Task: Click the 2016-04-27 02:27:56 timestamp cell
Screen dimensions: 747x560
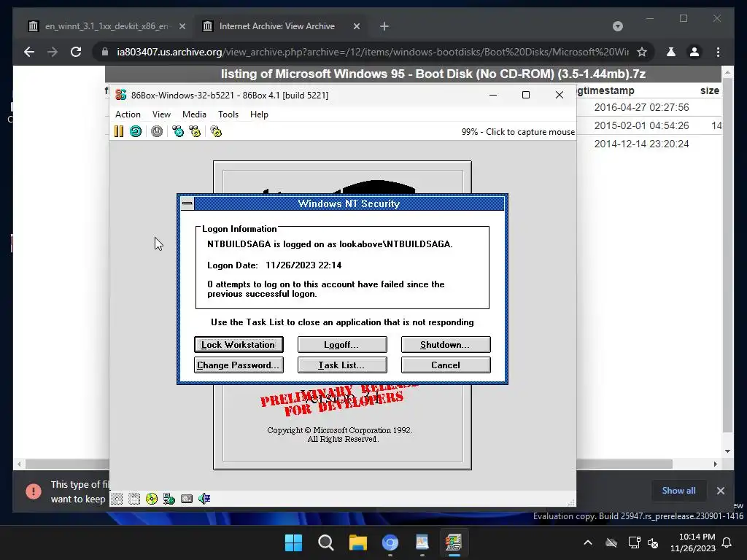Action: coord(641,107)
